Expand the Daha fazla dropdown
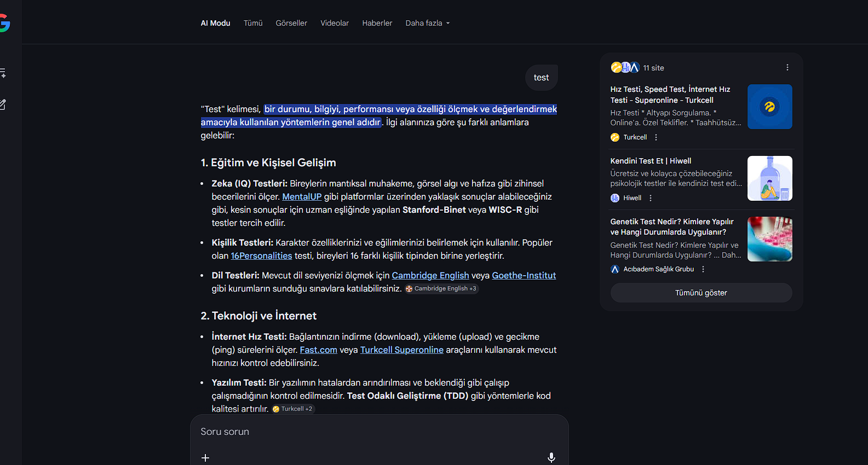Image resolution: width=868 pixels, height=465 pixels. click(428, 23)
